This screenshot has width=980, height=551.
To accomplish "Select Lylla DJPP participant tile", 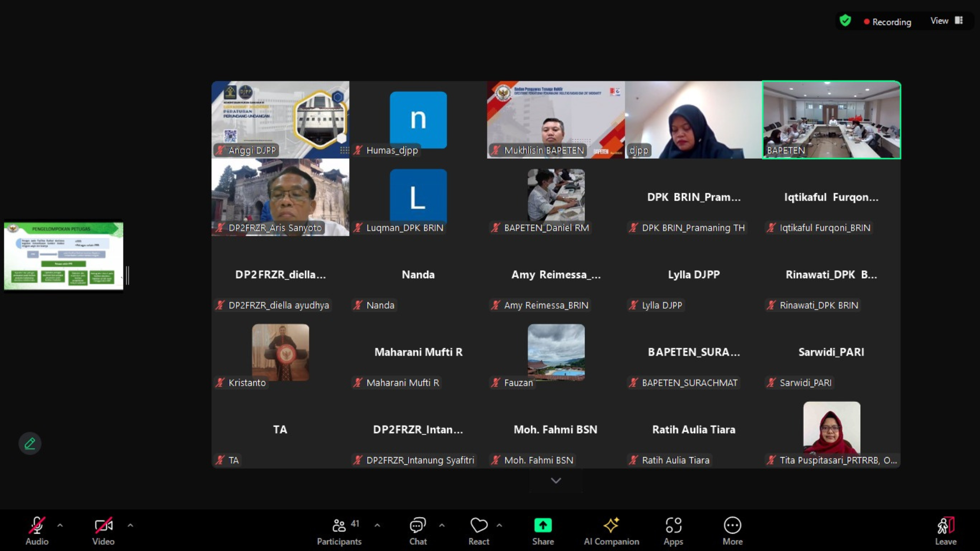I will (x=694, y=274).
